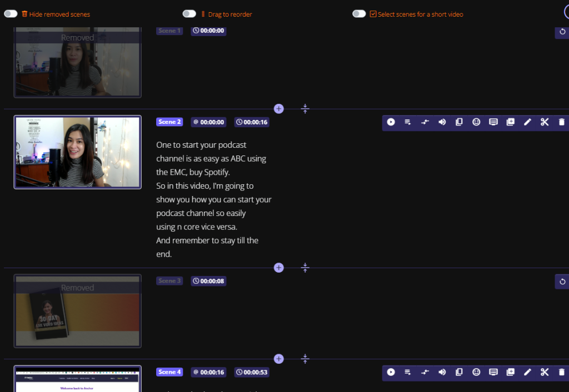The image size is (569, 392).
Task: Click the pencil edit icon for Scene 2
Action: (527, 122)
